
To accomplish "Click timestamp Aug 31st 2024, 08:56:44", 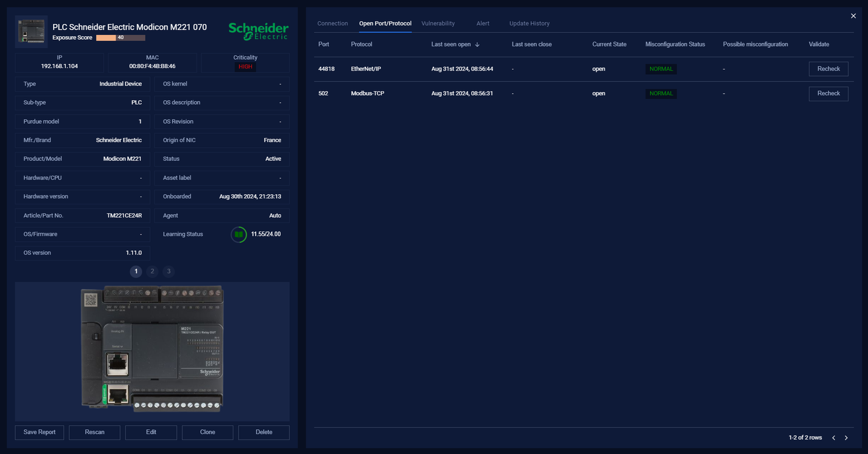I will tap(462, 69).
